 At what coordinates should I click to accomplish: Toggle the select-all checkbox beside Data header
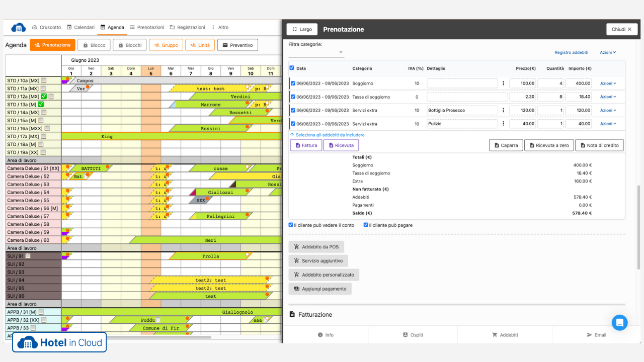pyautogui.click(x=292, y=68)
